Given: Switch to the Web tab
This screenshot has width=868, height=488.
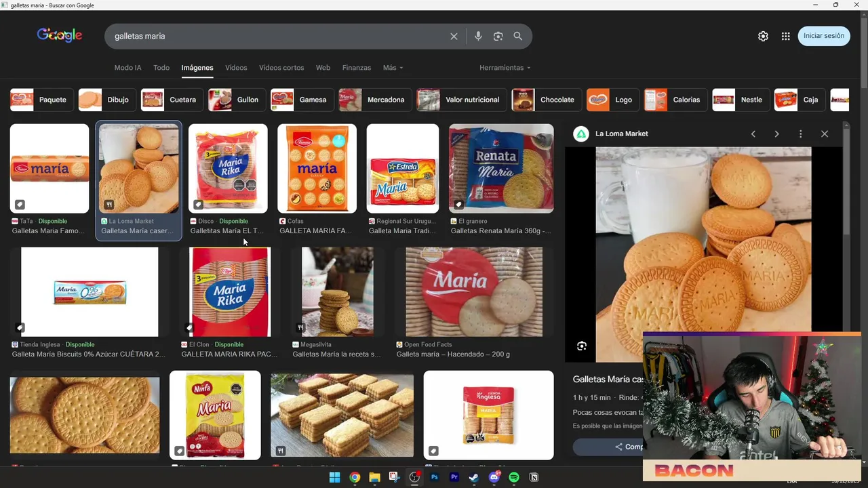Looking at the screenshot, I should click(x=323, y=68).
